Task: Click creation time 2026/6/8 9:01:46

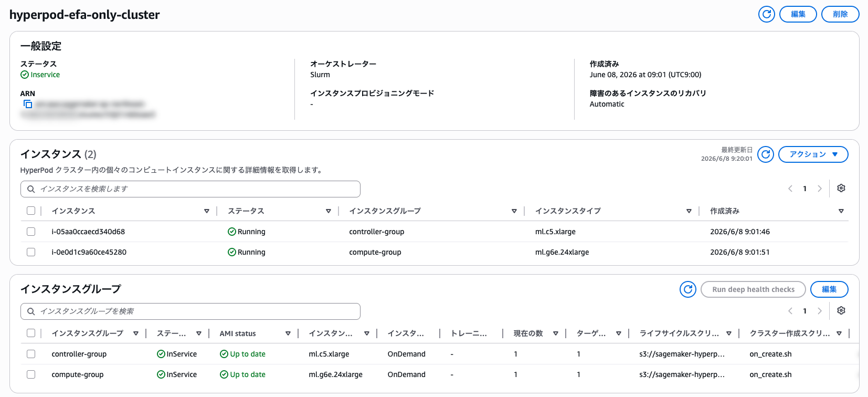Action: [740, 232]
